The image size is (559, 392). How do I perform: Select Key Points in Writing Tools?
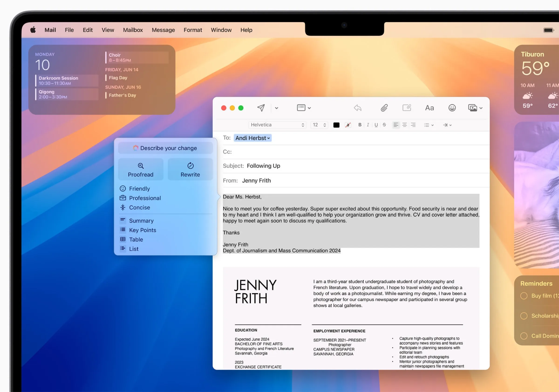point(142,230)
